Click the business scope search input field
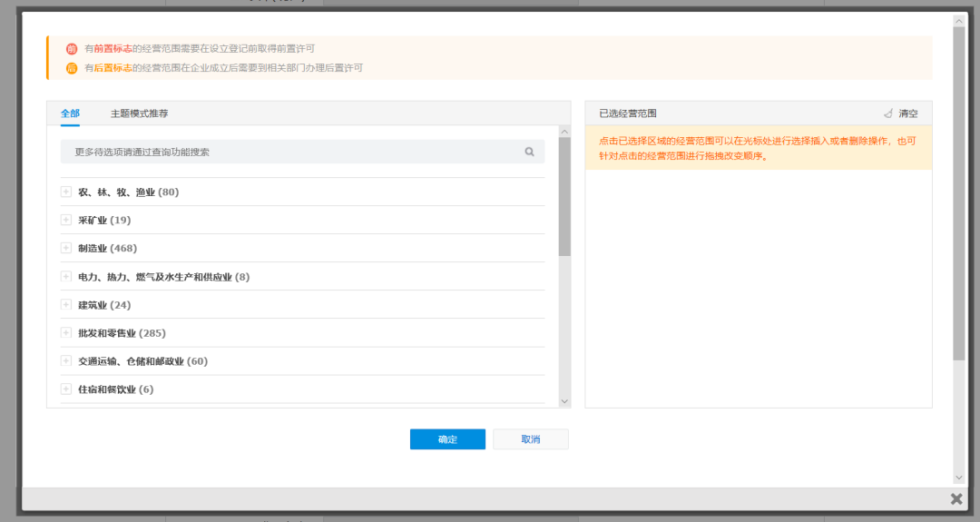Screen dimensions: 980x522 pyautogui.click(x=302, y=152)
